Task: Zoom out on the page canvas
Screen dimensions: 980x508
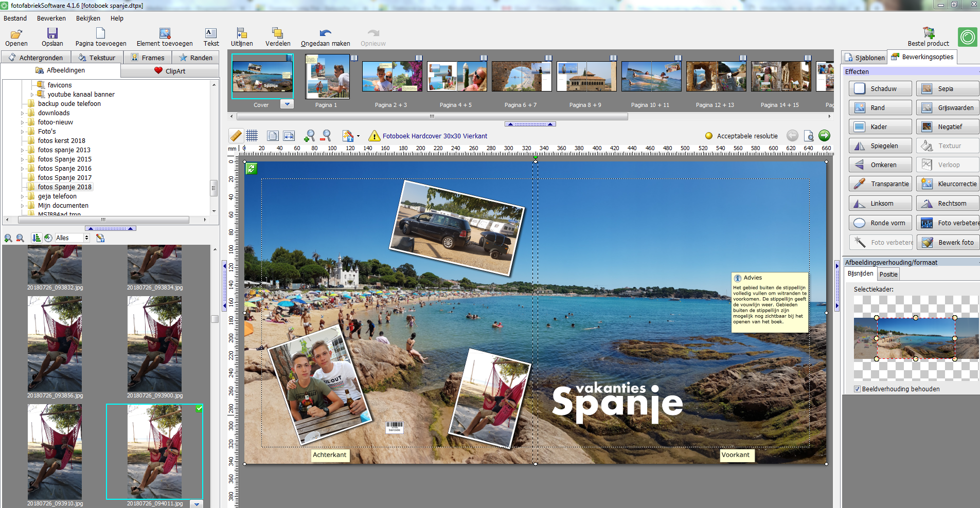Action: [x=326, y=136]
